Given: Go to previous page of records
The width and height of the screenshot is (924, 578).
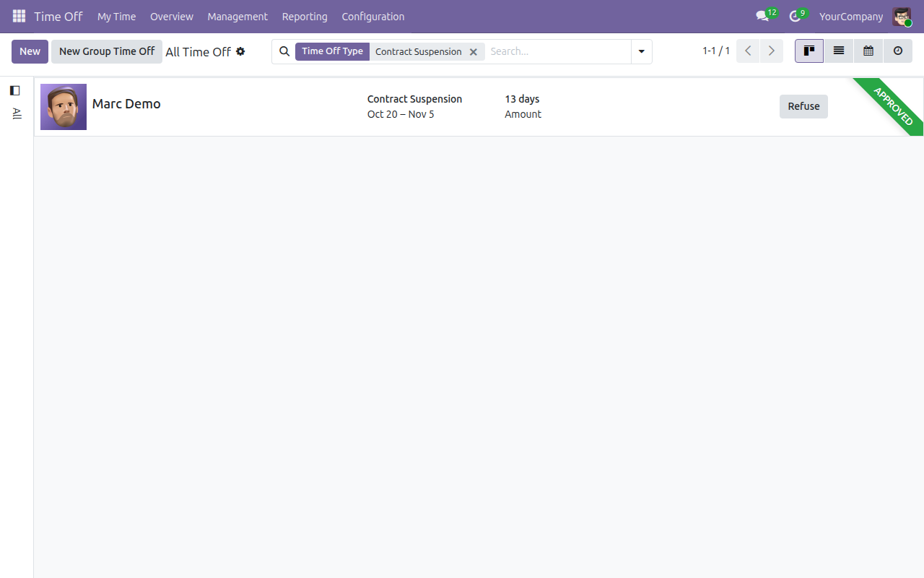Looking at the screenshot, I should (748, 51).
